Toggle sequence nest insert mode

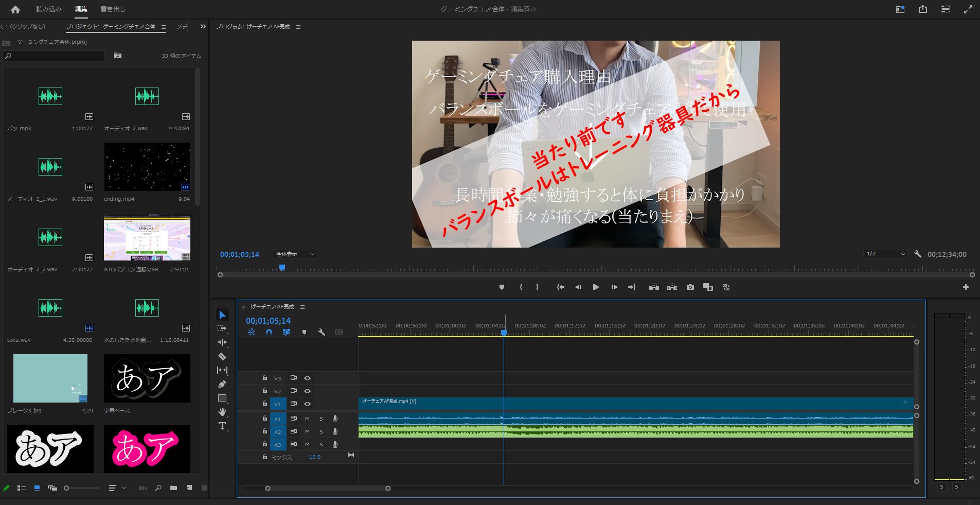pyautogui.click(x=252, y=333)
